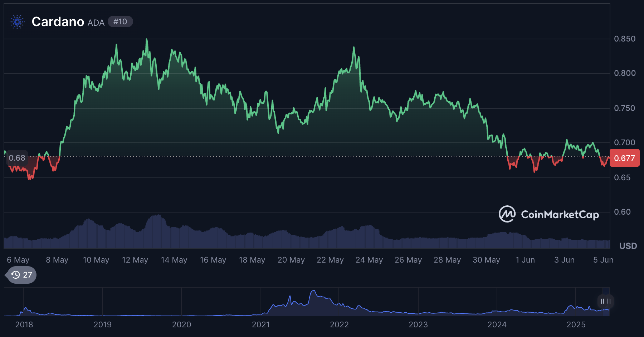644x337 pixels.
Task: Select the "Cardano" title text
Action: (x=57, y=21)
